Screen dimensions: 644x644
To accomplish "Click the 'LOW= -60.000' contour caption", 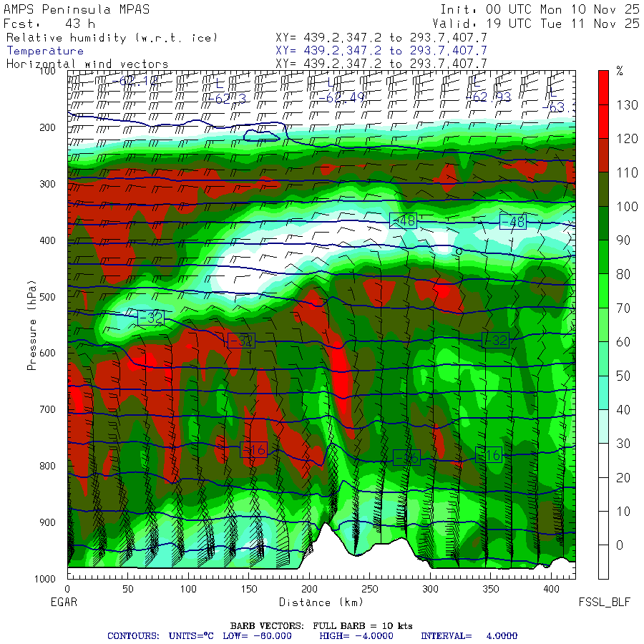I will tap(257, 636).
